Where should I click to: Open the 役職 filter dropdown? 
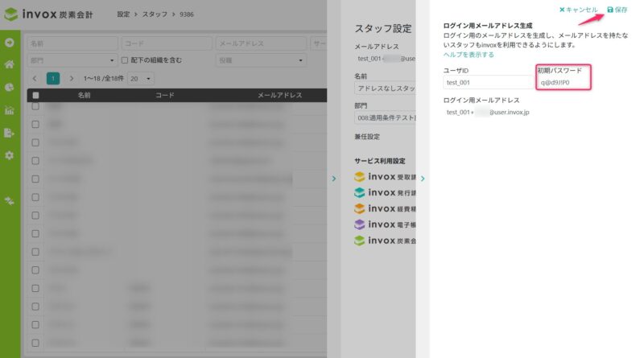[x=261, y=60]
